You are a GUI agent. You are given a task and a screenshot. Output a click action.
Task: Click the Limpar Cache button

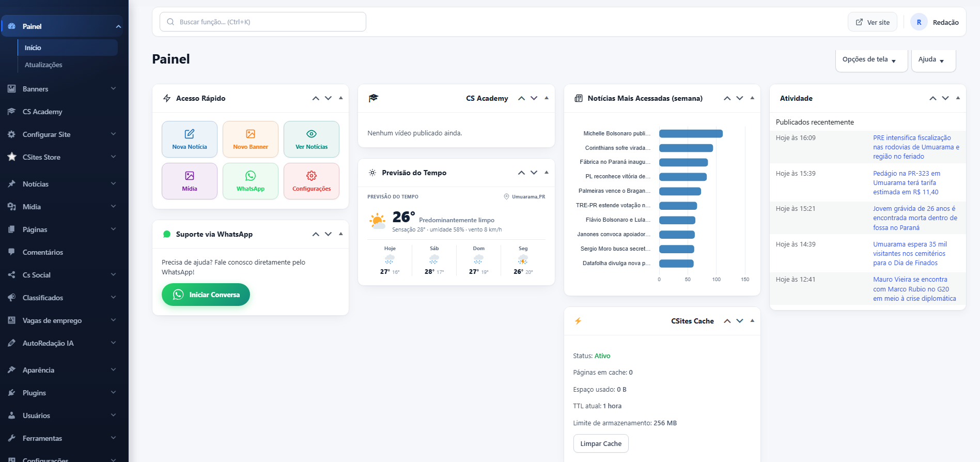pyautogui.click(x=601, y=443)
